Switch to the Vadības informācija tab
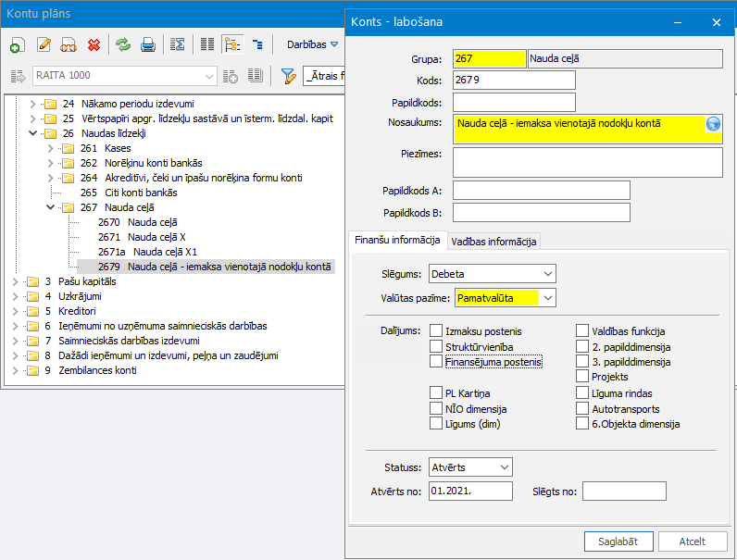 click(493, 242)
